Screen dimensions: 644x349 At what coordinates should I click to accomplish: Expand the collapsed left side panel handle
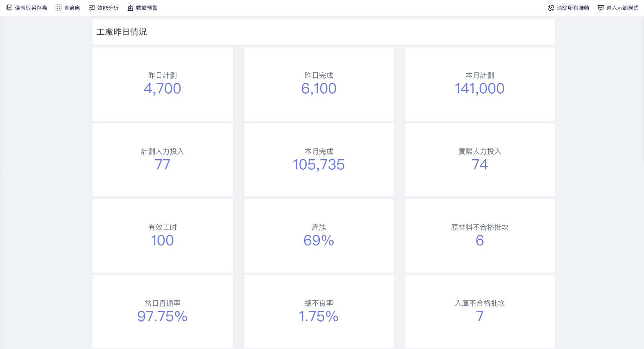click(x=1, y=174)
